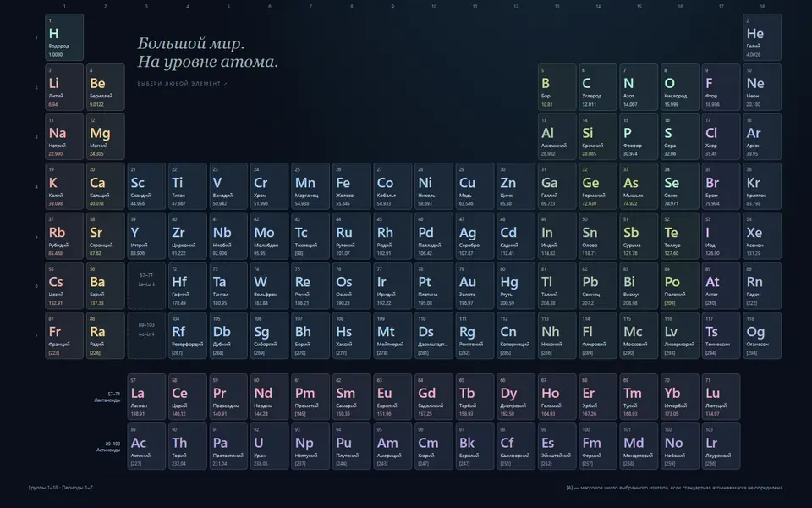The width and height of the screenshot is (812, 508).
Task: Open the mercury (Hg, Ртуть) cell
Action: 516,285
